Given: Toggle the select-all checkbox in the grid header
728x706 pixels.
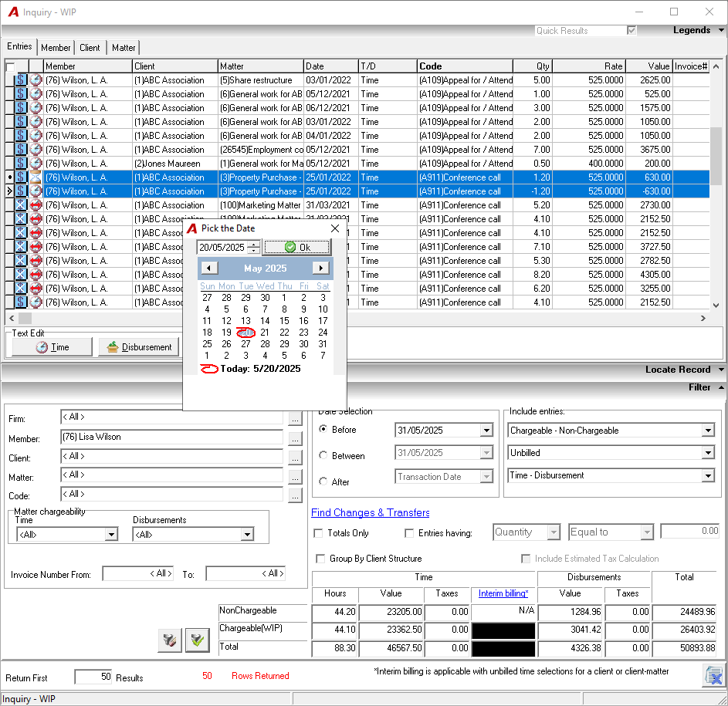Looking at the screenshot, I should (x=10, y=66).
